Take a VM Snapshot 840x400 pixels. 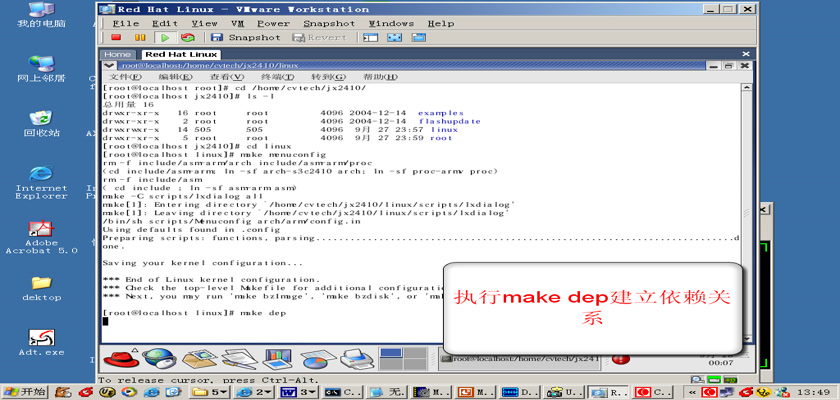(246, 37)
